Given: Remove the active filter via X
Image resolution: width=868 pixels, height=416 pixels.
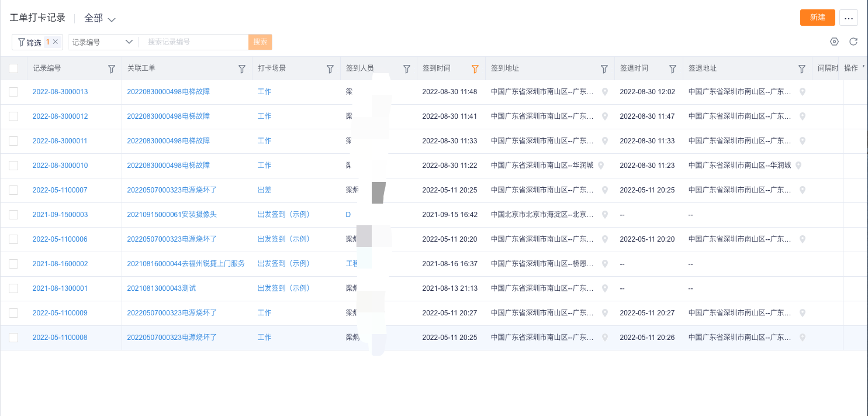Looking at the screenshot, I should click(x=56, y=42).
